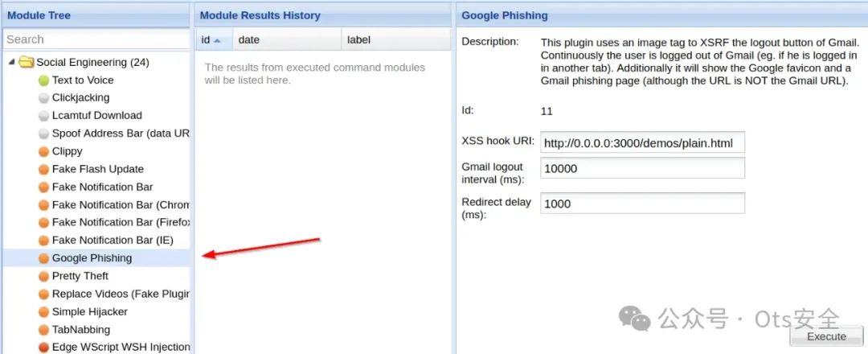Click the date column header
868x354 pixels.
[x=287, y=40]
